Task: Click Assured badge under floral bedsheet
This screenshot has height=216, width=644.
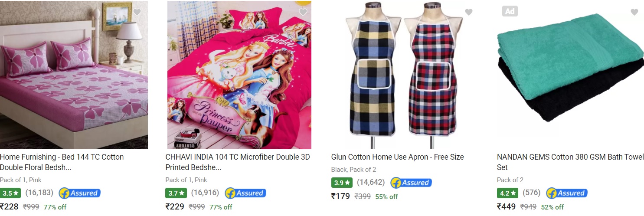Action: coord(80,193)
